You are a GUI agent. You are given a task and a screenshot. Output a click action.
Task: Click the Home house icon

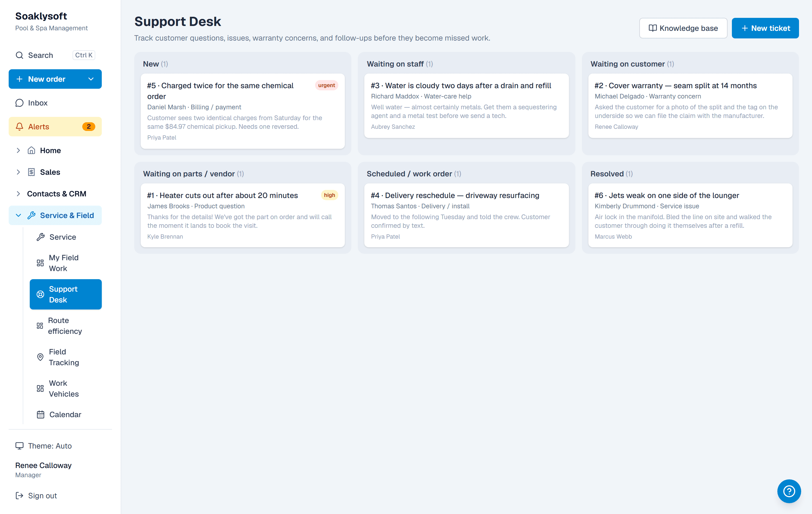pyautogui.click(x=31, y=150)
